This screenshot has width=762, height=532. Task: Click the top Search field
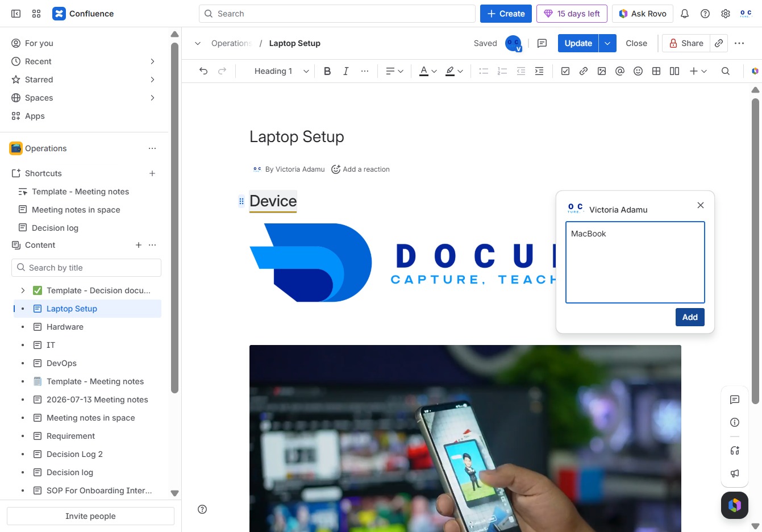337,14
